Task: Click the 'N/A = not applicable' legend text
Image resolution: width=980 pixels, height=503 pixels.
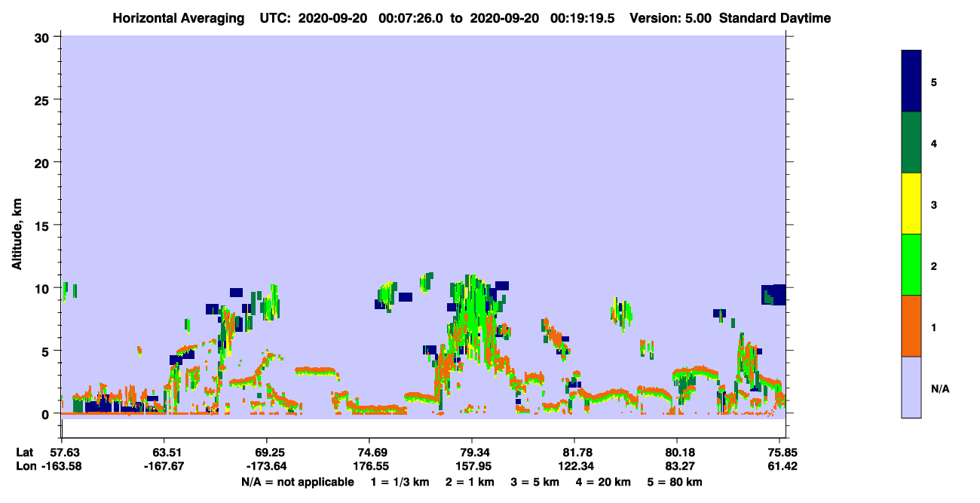Action: pos(297,482)
